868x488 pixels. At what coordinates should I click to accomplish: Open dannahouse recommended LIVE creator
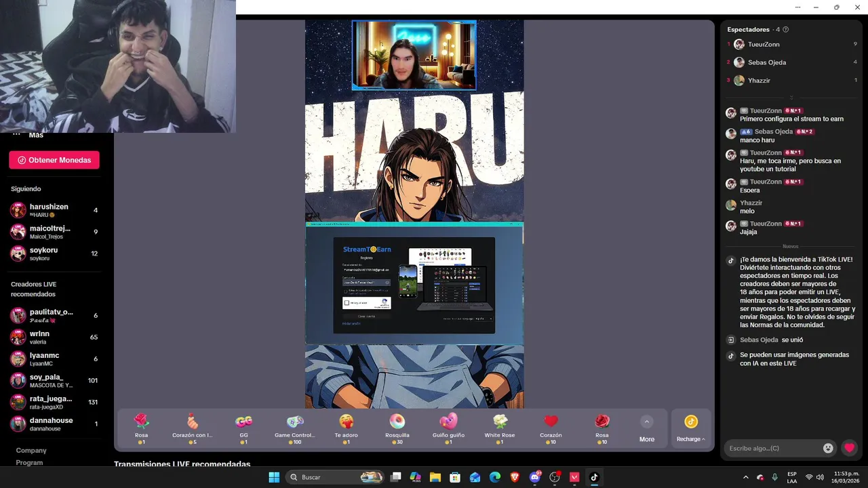tap(54, 424)
